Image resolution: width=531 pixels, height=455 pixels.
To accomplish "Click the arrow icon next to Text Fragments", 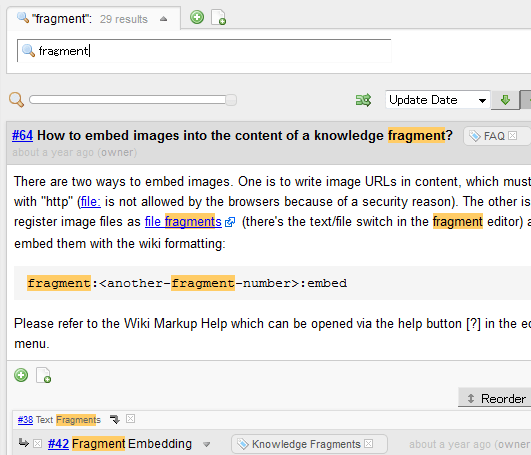I will click(x=115, y=419).
